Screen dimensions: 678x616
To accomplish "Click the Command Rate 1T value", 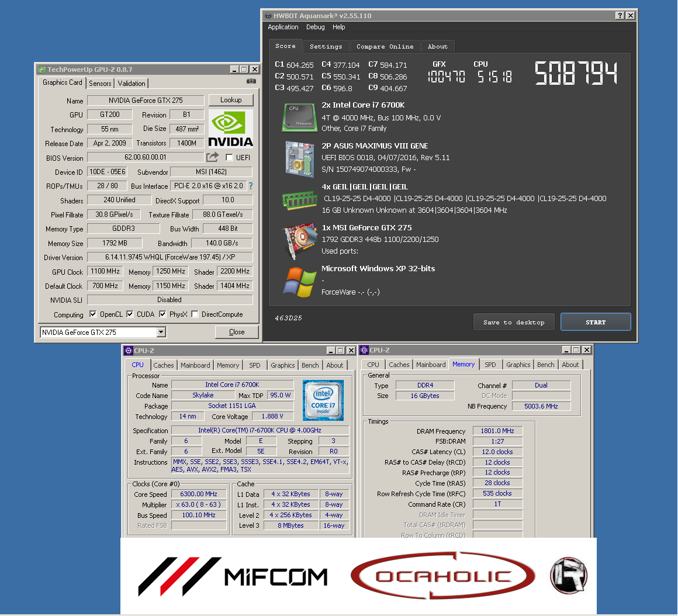I will tap(497, 504).
